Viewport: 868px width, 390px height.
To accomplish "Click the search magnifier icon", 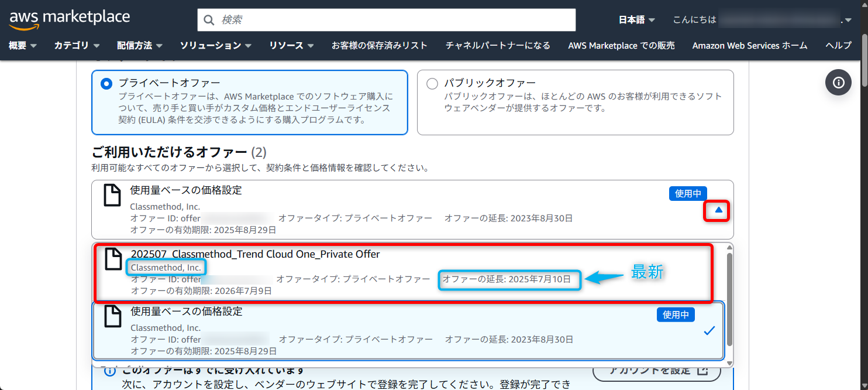I will point(209,20).
